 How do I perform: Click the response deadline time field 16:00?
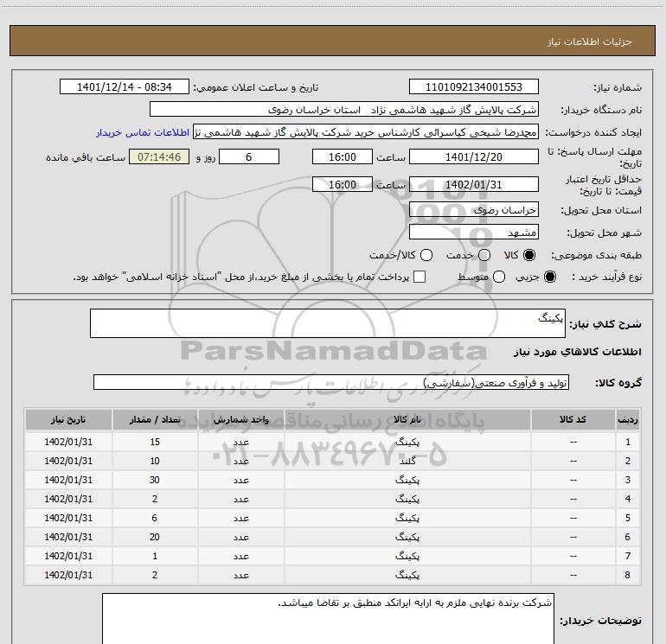343,156
